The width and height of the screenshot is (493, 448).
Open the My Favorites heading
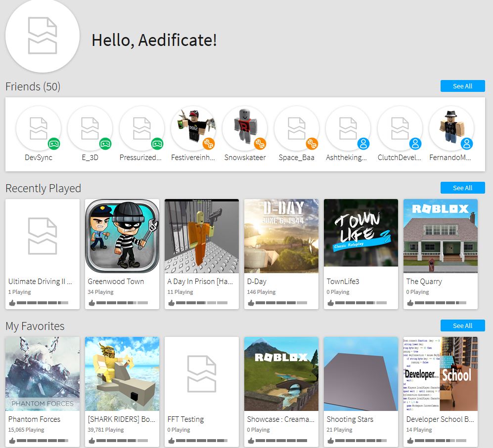(35, 326)
